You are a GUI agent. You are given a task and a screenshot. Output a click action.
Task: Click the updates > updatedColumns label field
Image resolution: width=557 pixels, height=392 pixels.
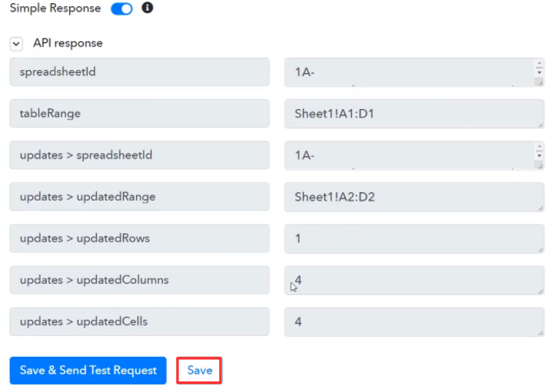pos(140,280)
